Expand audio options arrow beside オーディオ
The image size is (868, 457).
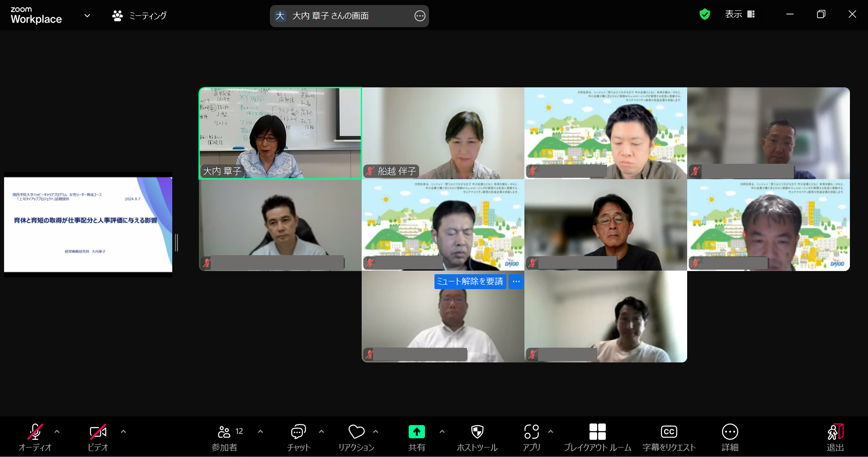57,432
